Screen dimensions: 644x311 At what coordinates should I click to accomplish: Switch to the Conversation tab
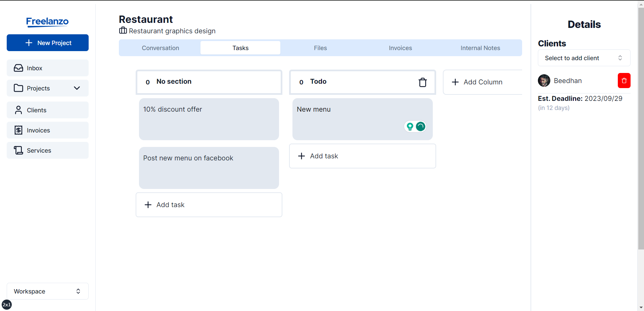(x=160, y=48)
